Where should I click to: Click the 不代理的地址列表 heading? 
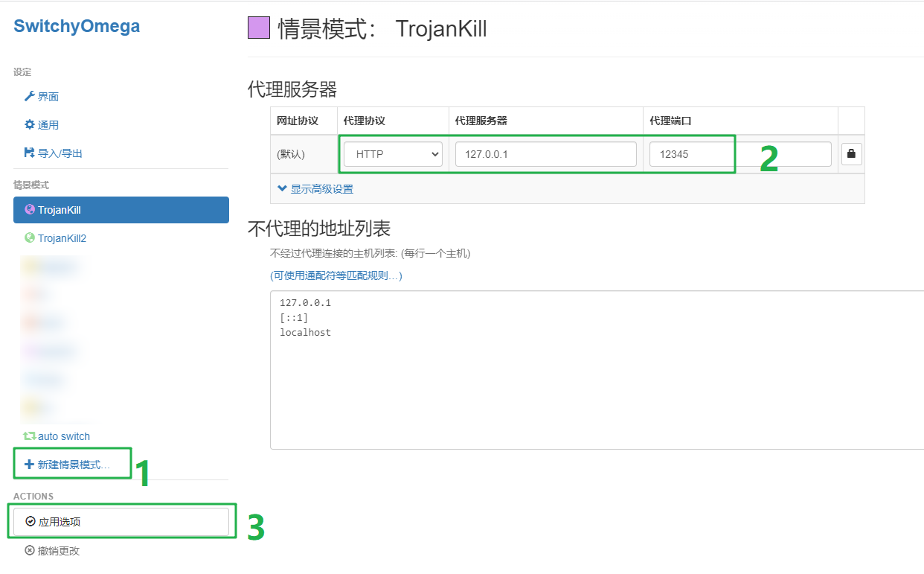319,228
